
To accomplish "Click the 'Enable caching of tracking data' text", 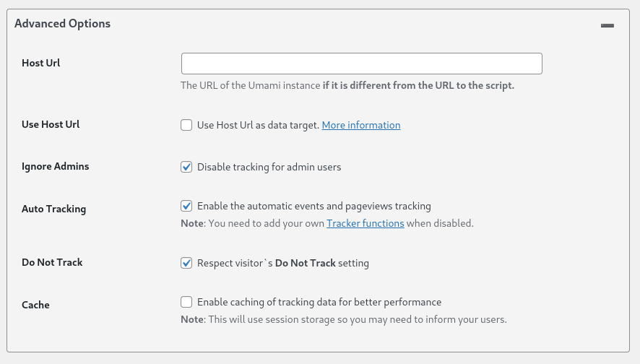I will point(319,302).
